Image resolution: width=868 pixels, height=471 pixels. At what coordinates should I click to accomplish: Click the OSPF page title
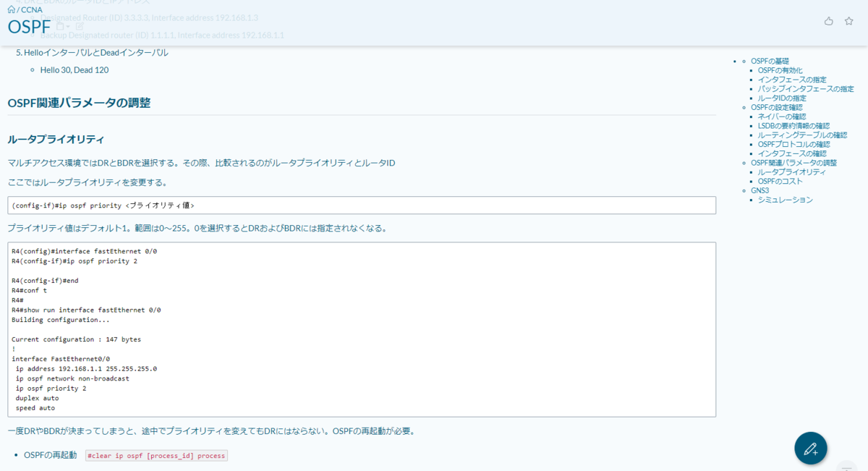click(x=29, y=27)
